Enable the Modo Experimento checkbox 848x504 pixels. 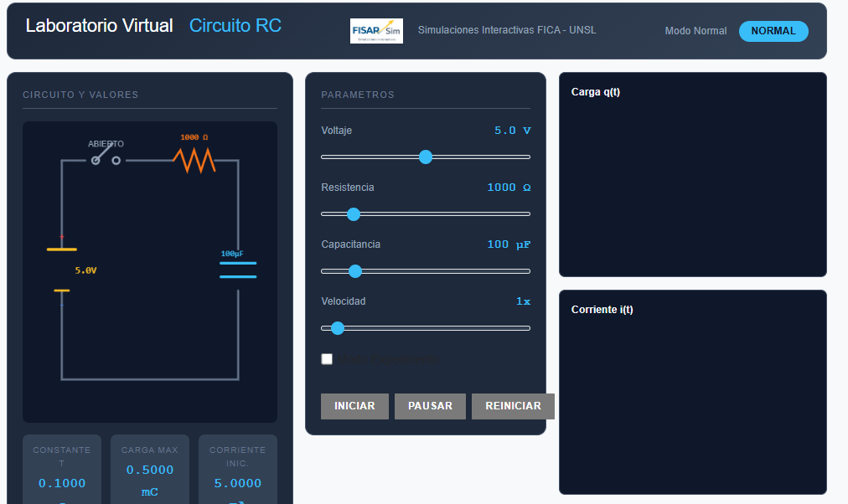(x=327, y=359)
